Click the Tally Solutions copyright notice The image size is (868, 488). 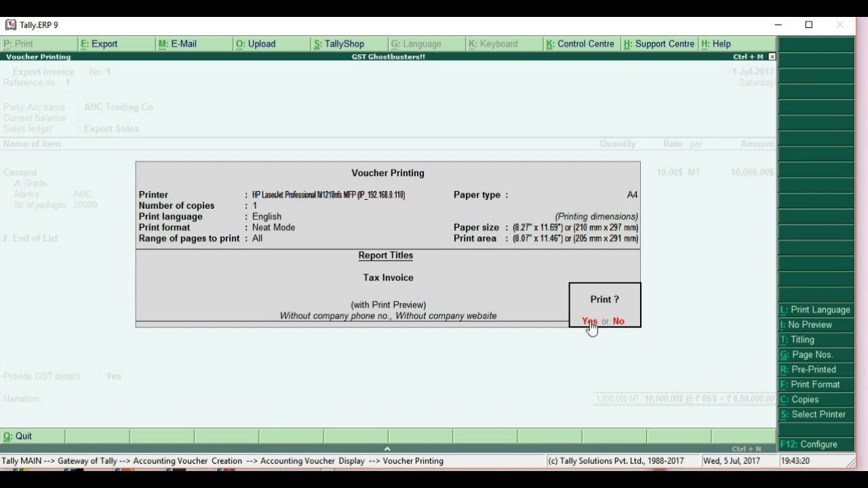(x=616, y=461)
